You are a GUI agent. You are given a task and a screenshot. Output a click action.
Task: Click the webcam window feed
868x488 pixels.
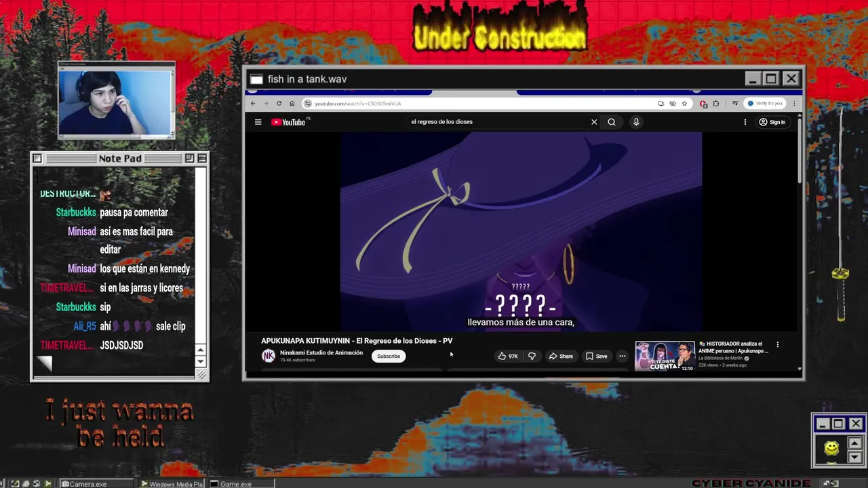click(x=116, y=103)
